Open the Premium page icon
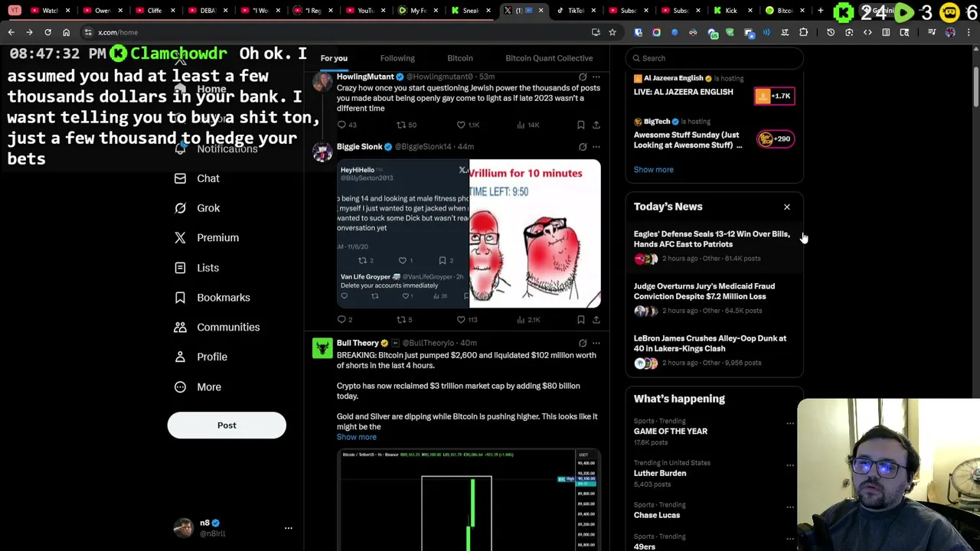 [180, 238]
